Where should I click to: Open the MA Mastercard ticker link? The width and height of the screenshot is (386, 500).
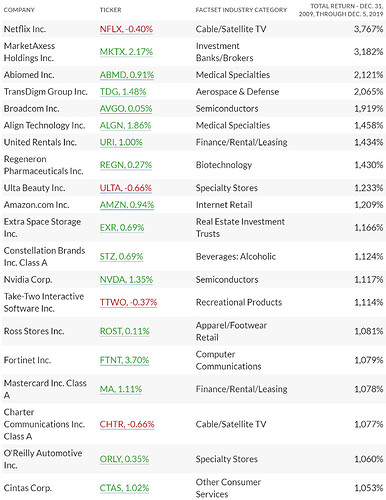(121, 389)
